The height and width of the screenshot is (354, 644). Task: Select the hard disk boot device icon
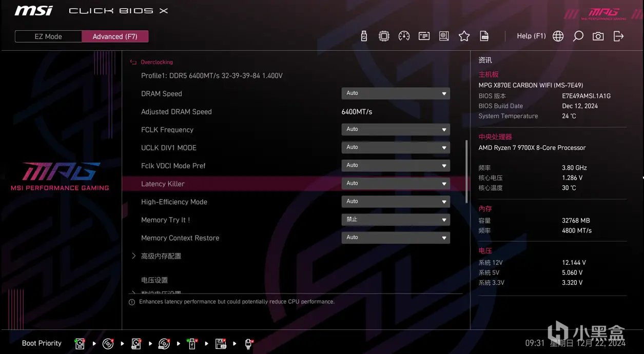80,343
